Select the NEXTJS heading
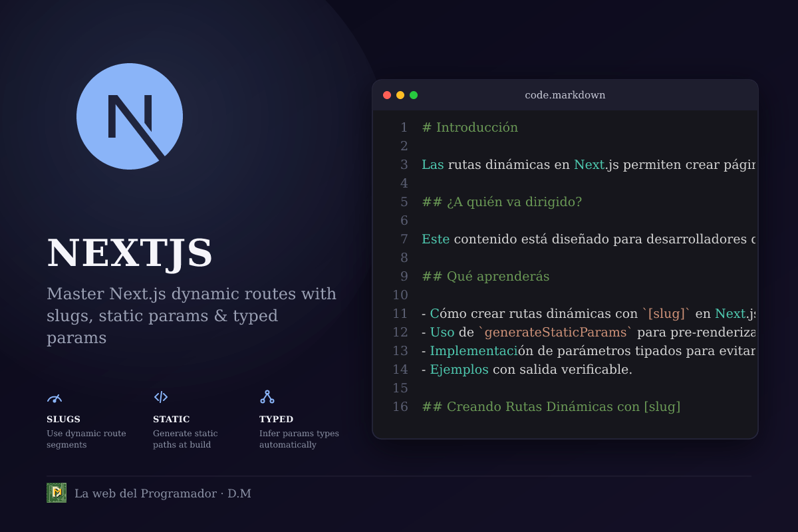 click(130, 253)
